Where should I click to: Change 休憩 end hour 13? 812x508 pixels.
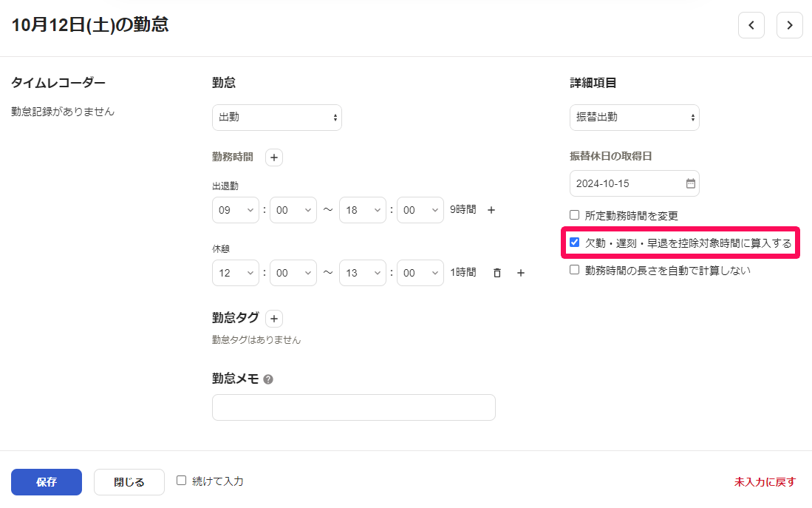(363, 273)
